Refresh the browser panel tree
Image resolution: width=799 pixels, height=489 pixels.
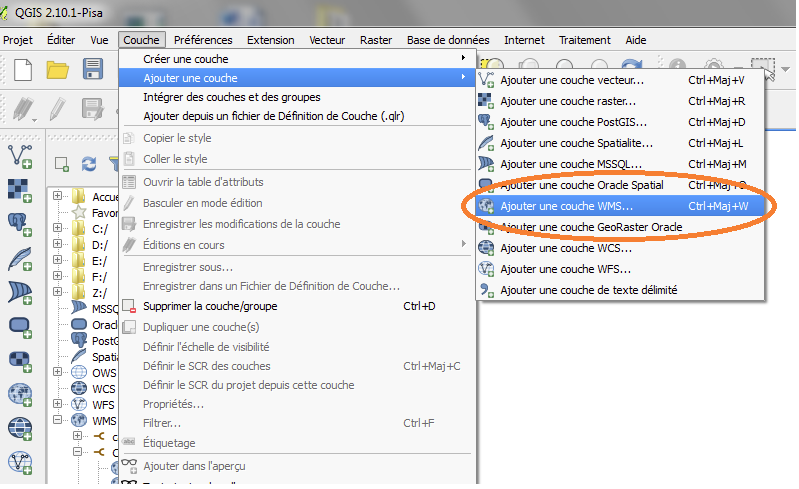(89, 164)
